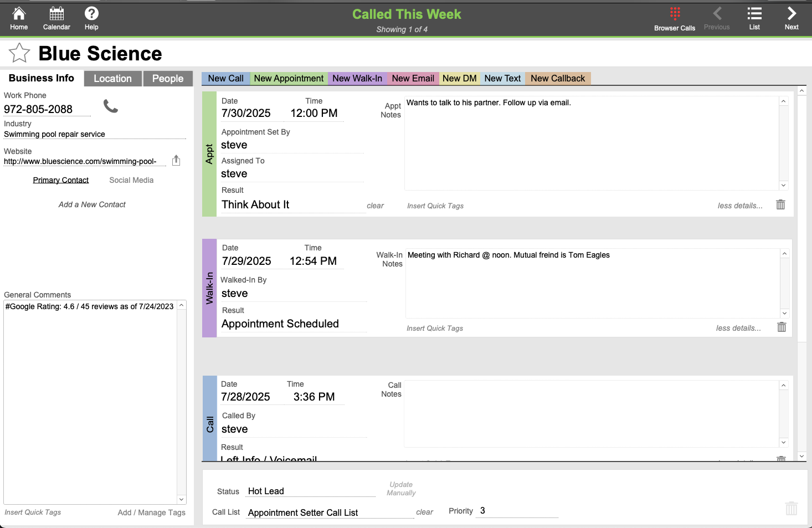The height and width of the screenshot is (528, 812).
Task: Switch to the Business Info tab
Action: [x=42, y=78]
